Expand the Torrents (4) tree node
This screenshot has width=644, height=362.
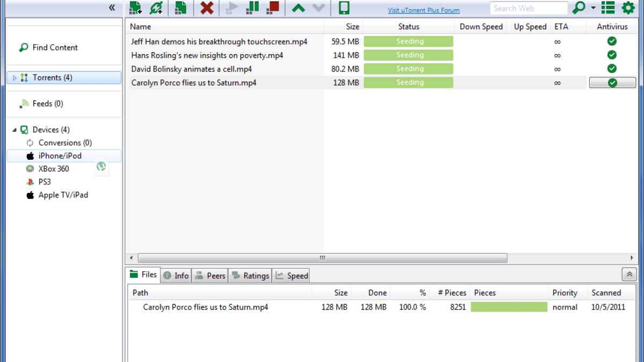point(15,78)
